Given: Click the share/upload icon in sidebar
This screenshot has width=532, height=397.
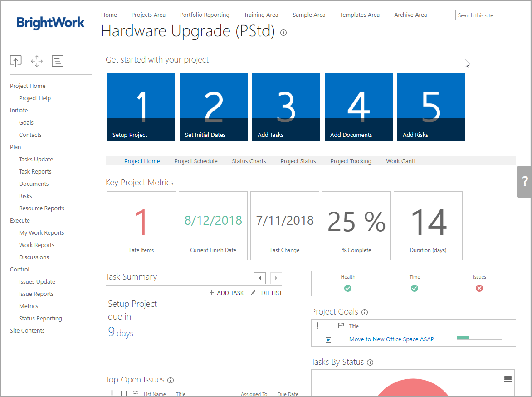Looking at the screenshot, I should [15, 61].
